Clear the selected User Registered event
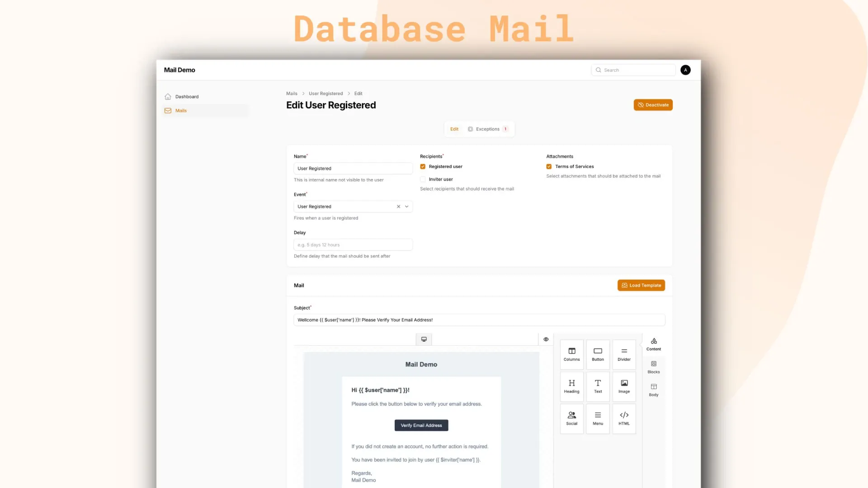 click(398, 206)
